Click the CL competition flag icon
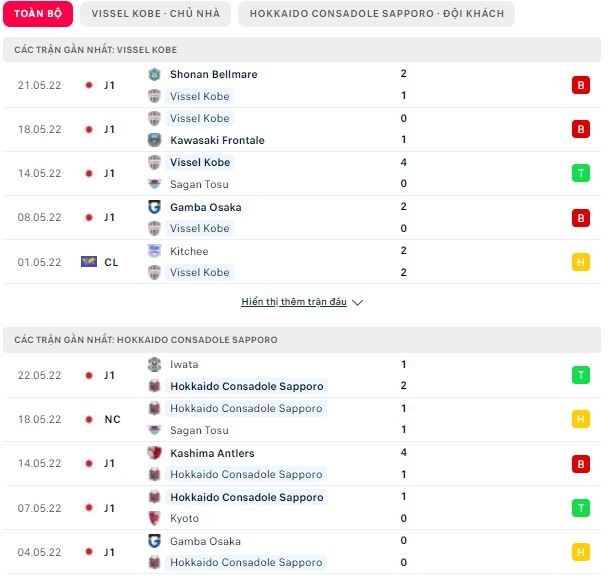The image size is (608, 576). coord(89,262)
